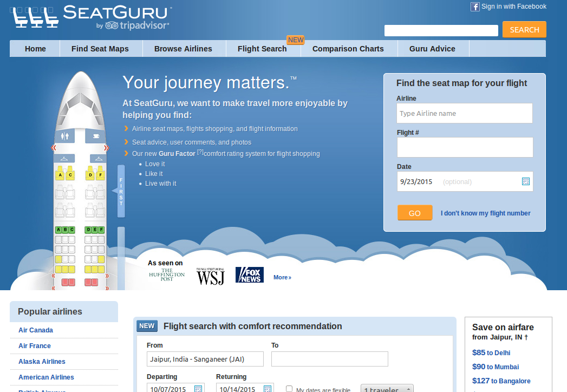
Task: Click the From field with Jaipur, India
Action: pyautogui.click(x=205, y=359)
